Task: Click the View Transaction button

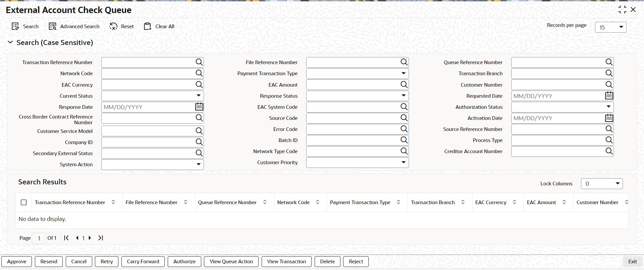Action: pyautogui.click(x=286, y=262)
